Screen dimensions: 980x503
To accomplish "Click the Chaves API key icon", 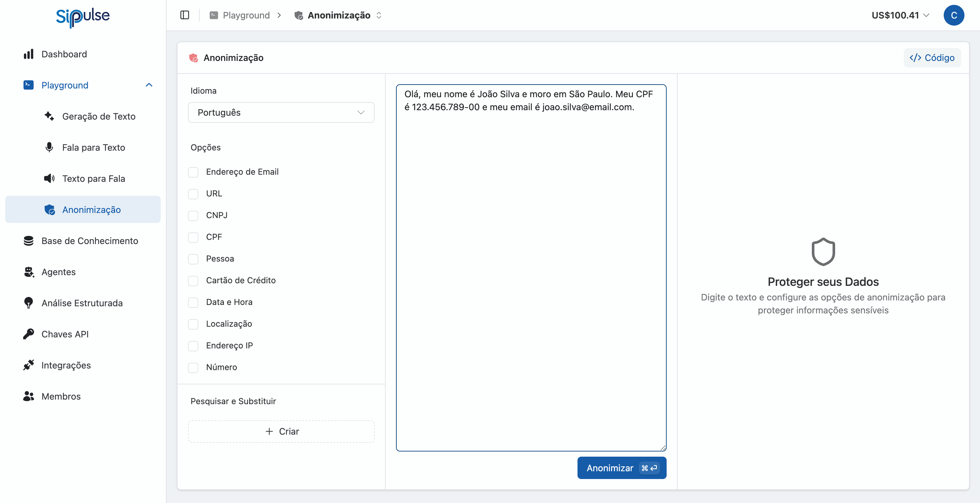I will [x=29, y=334].
